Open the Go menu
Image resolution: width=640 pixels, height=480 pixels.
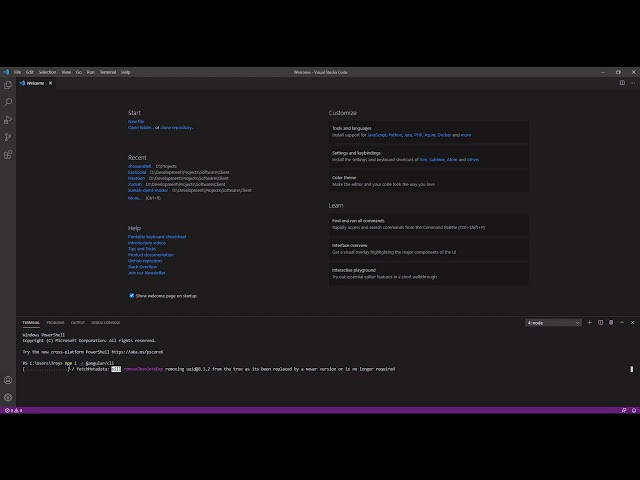tap(79, 72)
